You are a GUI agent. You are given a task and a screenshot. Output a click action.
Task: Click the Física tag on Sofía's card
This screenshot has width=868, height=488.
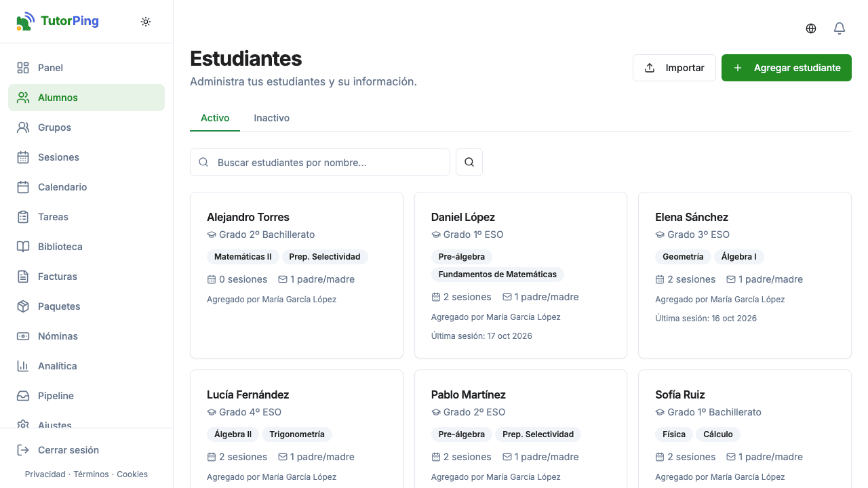(x=674, y=434)
